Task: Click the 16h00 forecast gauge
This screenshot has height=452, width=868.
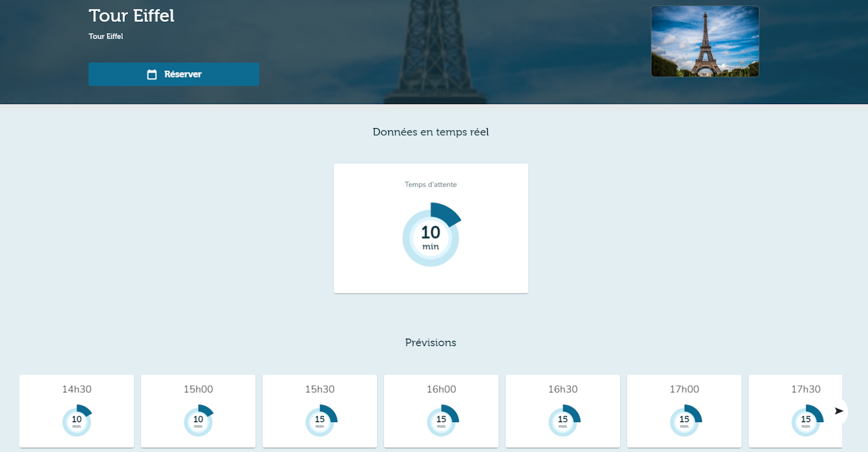Action: [442, 420]
